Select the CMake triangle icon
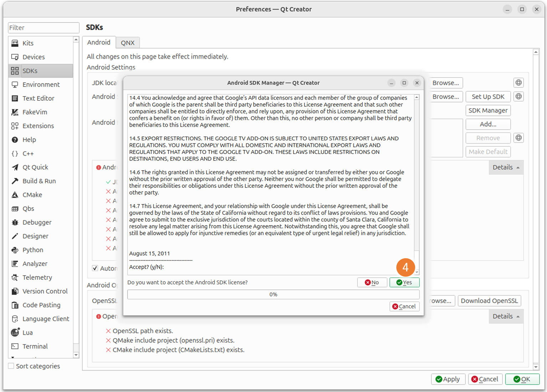Image resolution: width=547 pixels, height=392 pixels. coord(15,195)
